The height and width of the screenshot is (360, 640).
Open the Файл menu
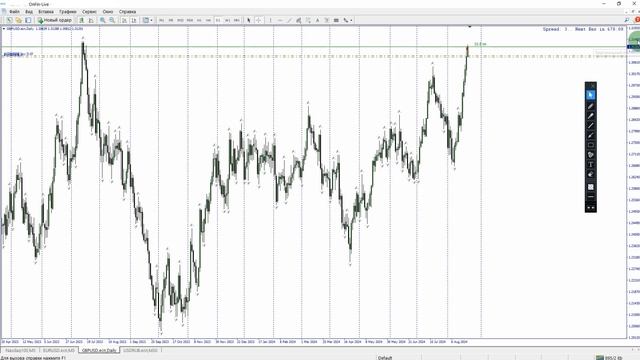[14, 12]
